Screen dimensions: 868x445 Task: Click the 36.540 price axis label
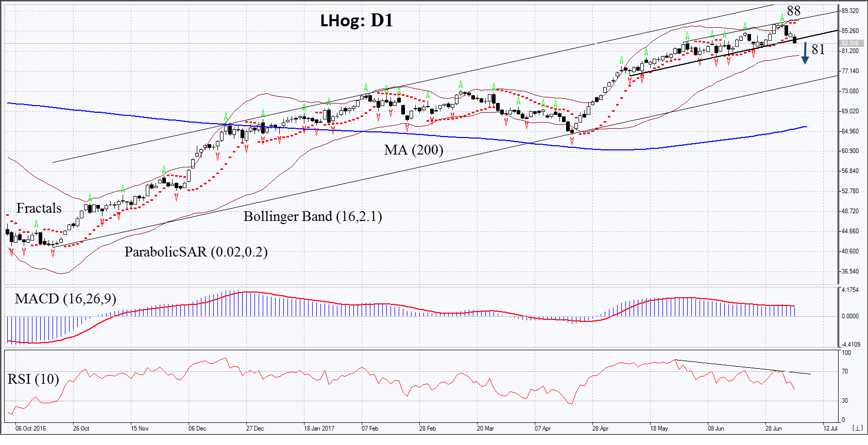(x=850, y=271)
